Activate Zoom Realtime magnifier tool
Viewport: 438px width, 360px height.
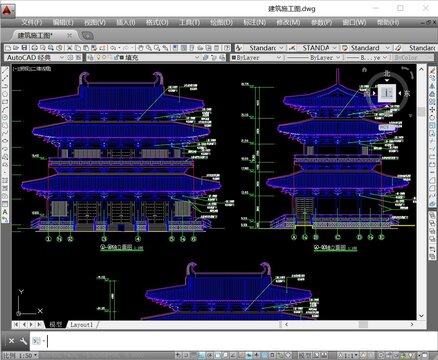click(x=148, y=48)
